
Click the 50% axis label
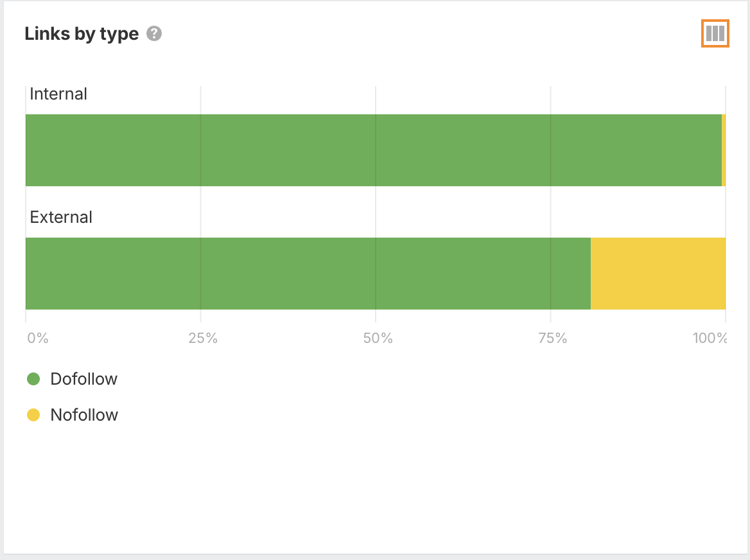[x=378, y=338]
